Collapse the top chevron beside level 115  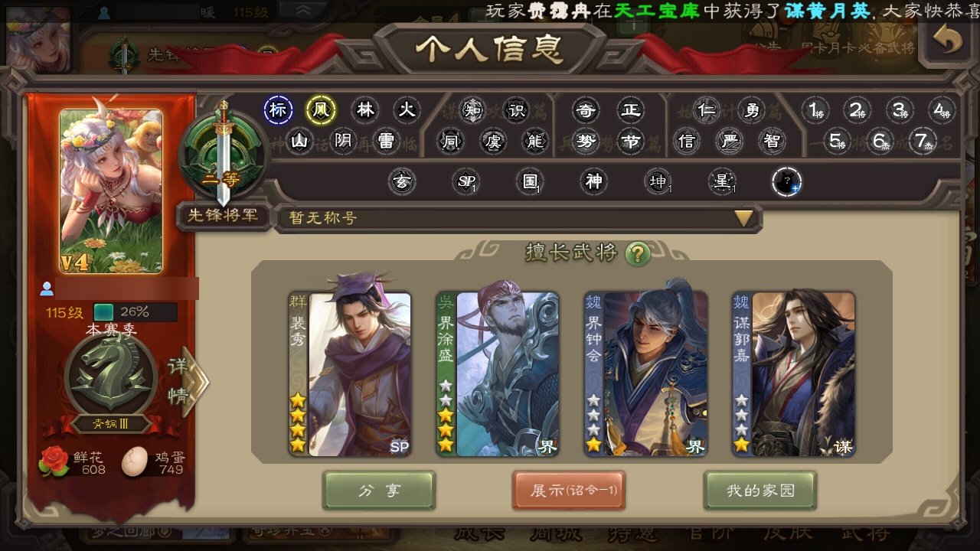click(x=302, y=11)
